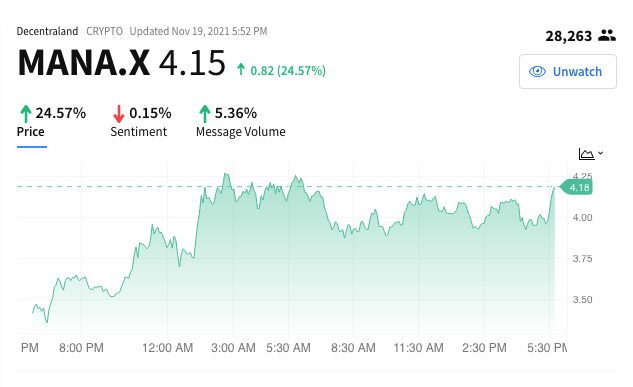Click the green Message Volume up arrow
This screenshot has width=633, height=387.
pos(205,113)
